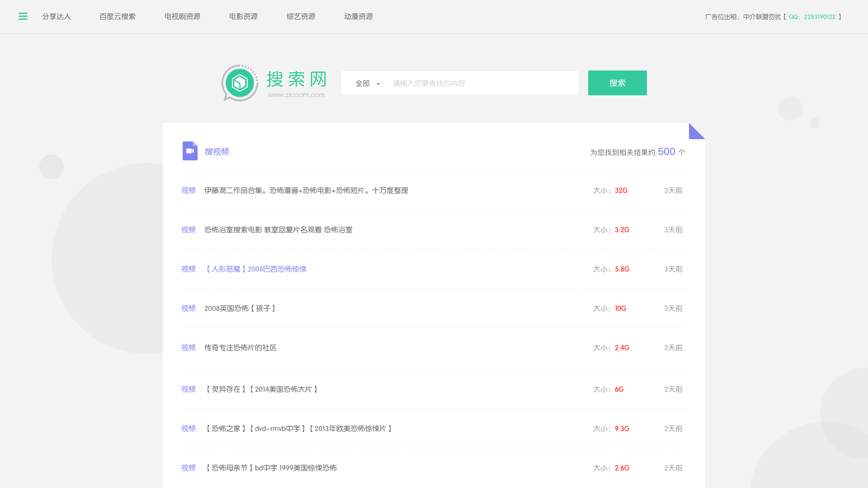The image size is (868, 488).
Task: Click 视频 tag beside 传奇专注恐怖片的社区
Action: click(x=189, y=348)
